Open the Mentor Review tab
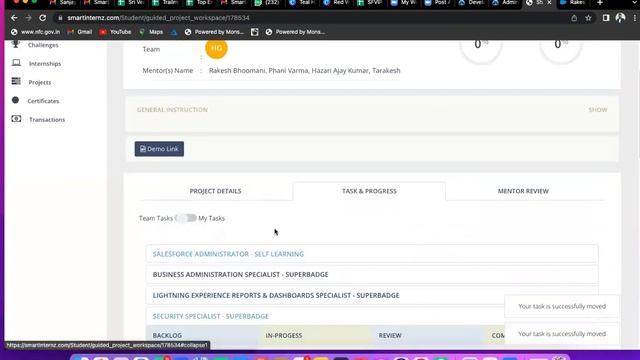The image size is (640, 360). pyautogui.click(x=523, y=191)
